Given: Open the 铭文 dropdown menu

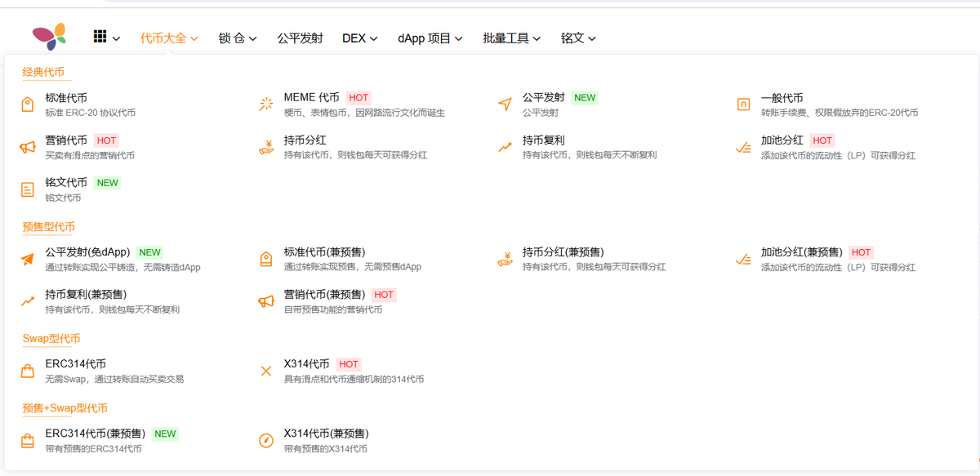Looking at the screenshot, I should (578, 38).
